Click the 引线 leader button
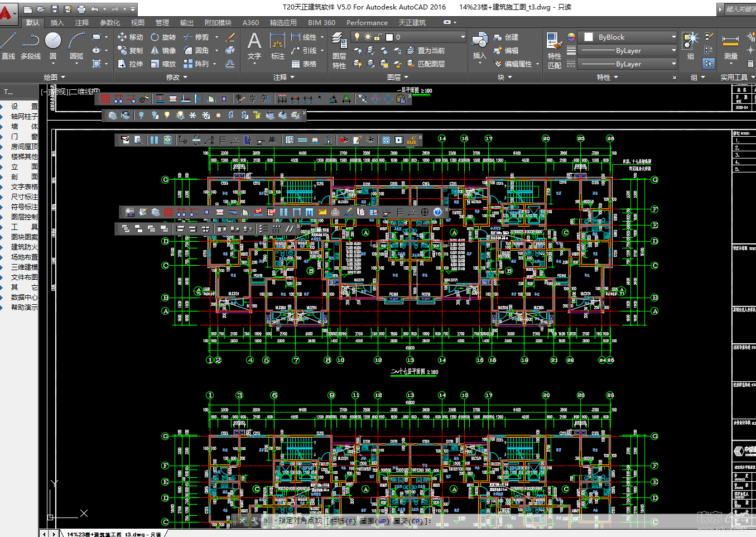The height and width of the screenshot is (537, 756). click(x=304, y=50)
